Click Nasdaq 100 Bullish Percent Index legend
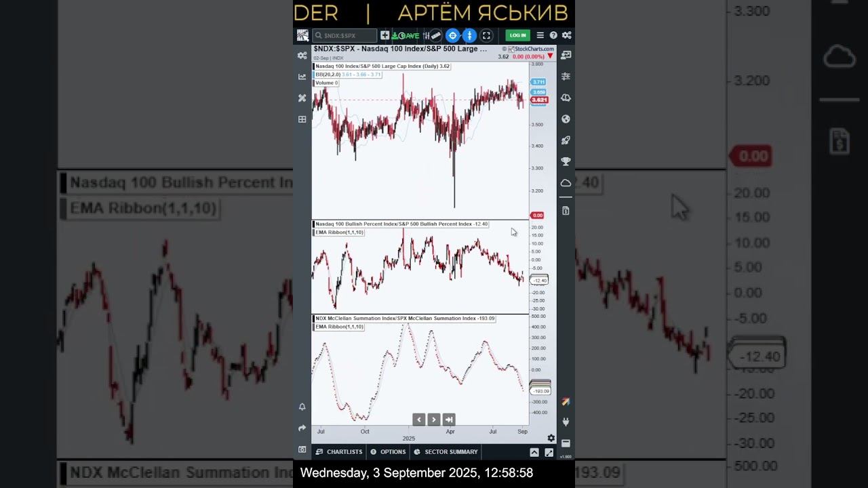 pyautogui.click(x=401, y=224)
